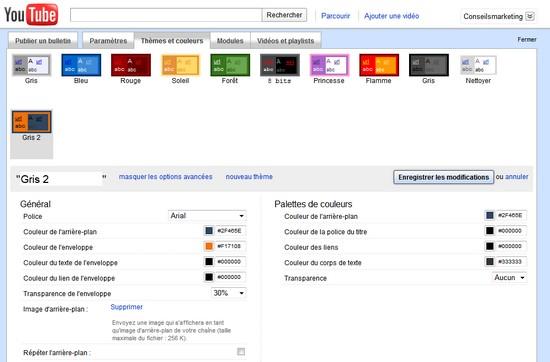Click the enveloppe hex field #F17108

click(230, 246)
